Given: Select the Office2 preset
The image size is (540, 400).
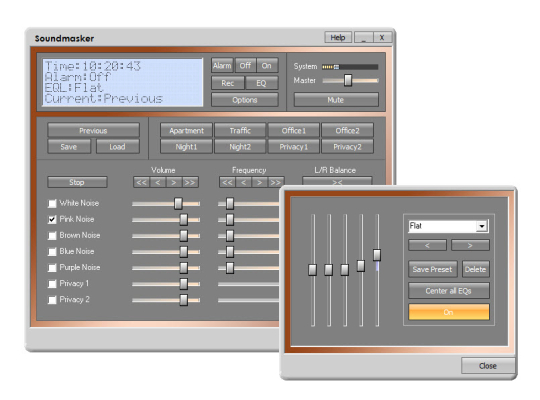Looking at the screenshot, I should coord(347,131).
